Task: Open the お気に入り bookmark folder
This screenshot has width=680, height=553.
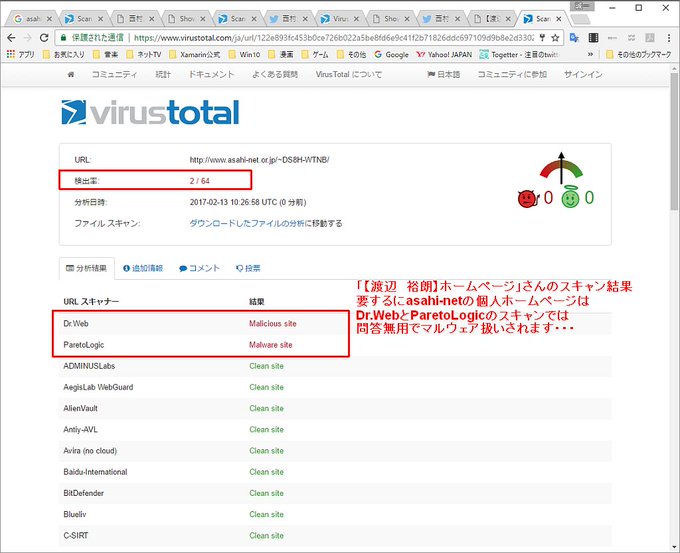Action: (x=64, y=55)
